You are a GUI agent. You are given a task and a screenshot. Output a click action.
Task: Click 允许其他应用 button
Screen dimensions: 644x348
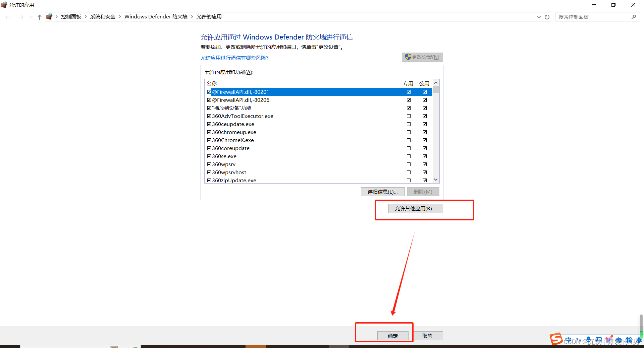point(416,209)
